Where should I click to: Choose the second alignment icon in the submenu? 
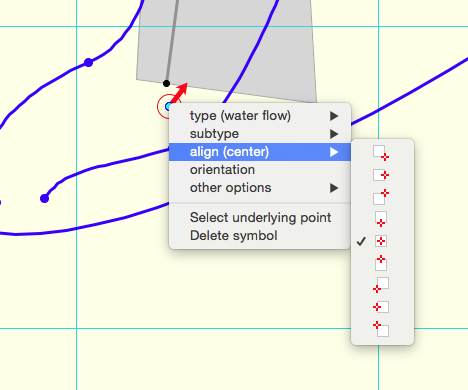381,175
